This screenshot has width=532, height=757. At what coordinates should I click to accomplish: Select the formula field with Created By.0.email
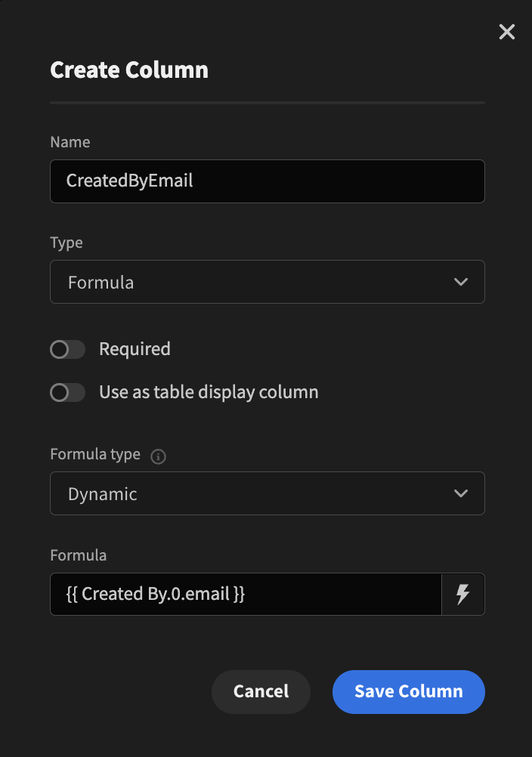click(246, 594)
